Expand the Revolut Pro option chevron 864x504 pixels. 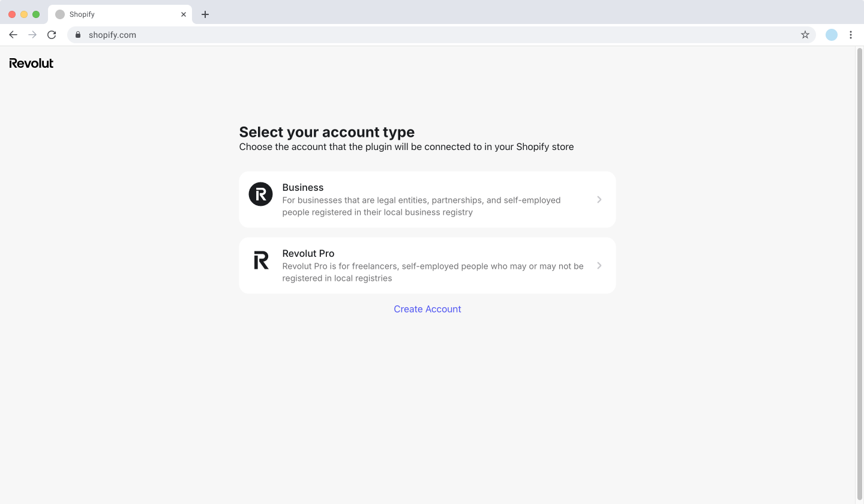[599, 266]
